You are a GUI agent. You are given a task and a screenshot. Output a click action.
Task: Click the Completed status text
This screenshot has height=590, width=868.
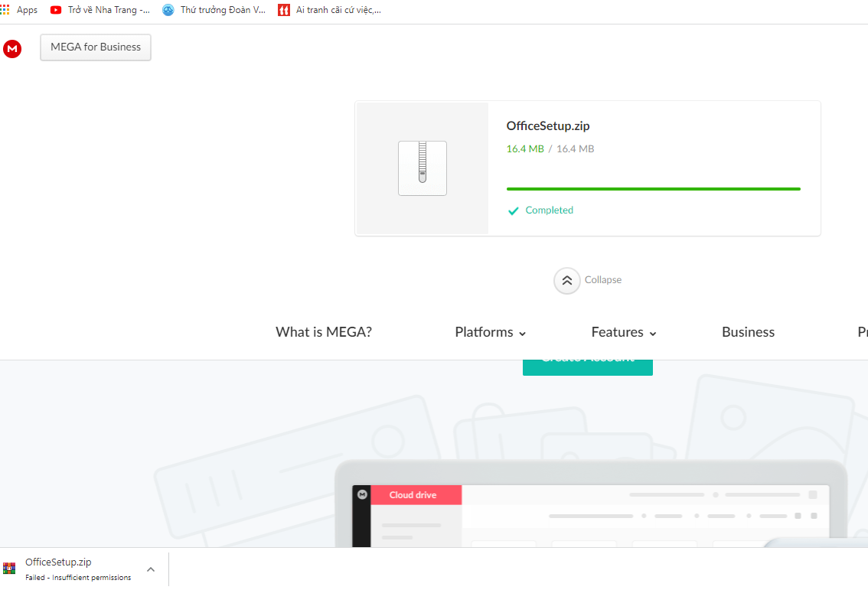tap(549, 210)
